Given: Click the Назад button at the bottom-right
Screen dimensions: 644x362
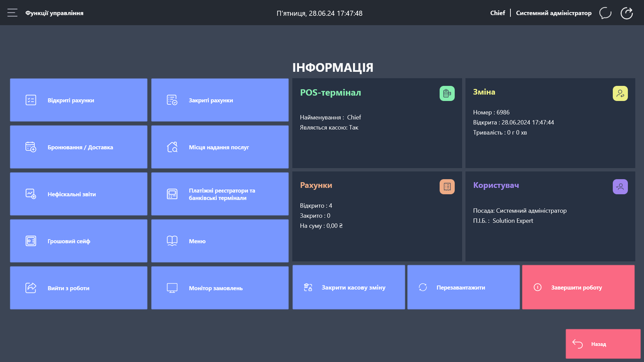Looking at the screenshot, I should coord(602,344).
